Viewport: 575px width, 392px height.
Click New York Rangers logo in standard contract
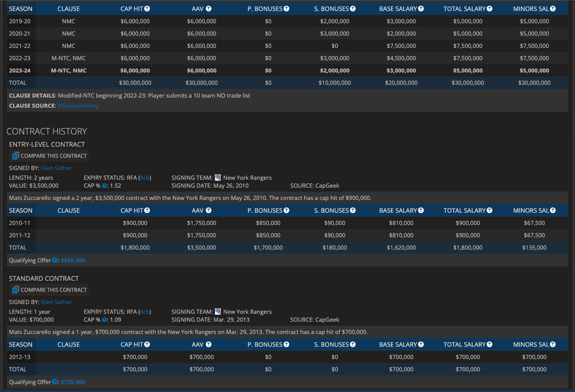(x=218, y=312)
